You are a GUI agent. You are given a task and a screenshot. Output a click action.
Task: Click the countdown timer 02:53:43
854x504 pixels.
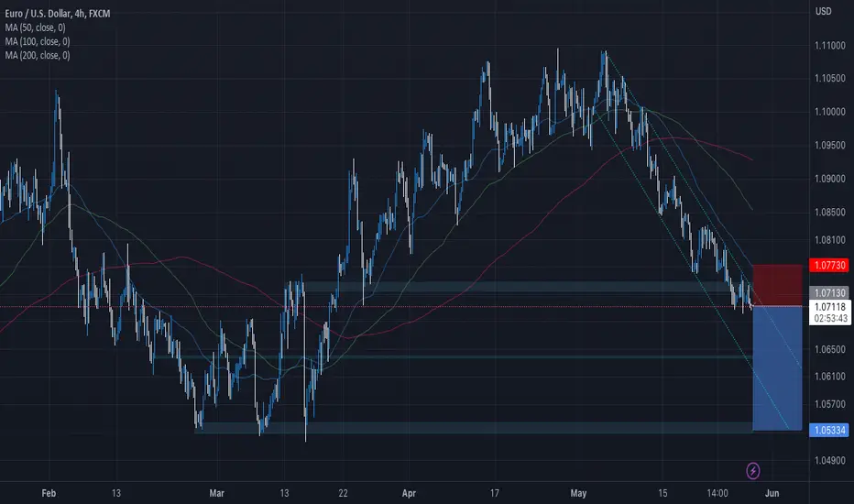coord(830,318)
